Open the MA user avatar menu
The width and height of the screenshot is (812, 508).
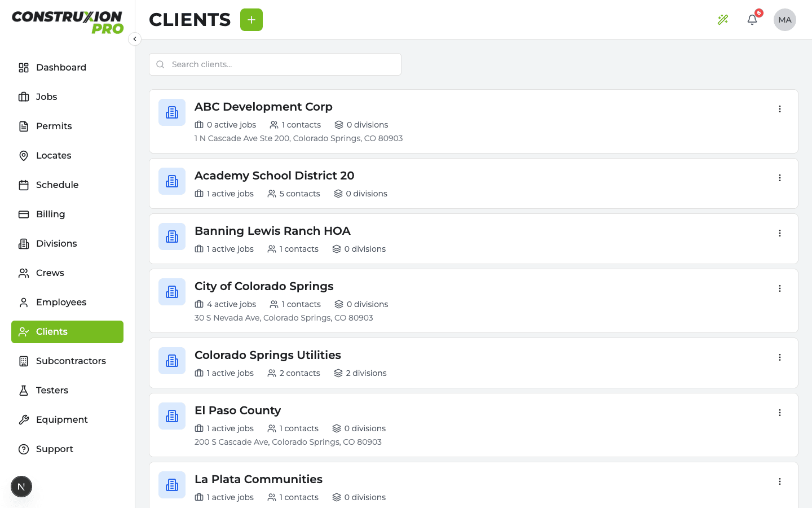click(785, 20)
